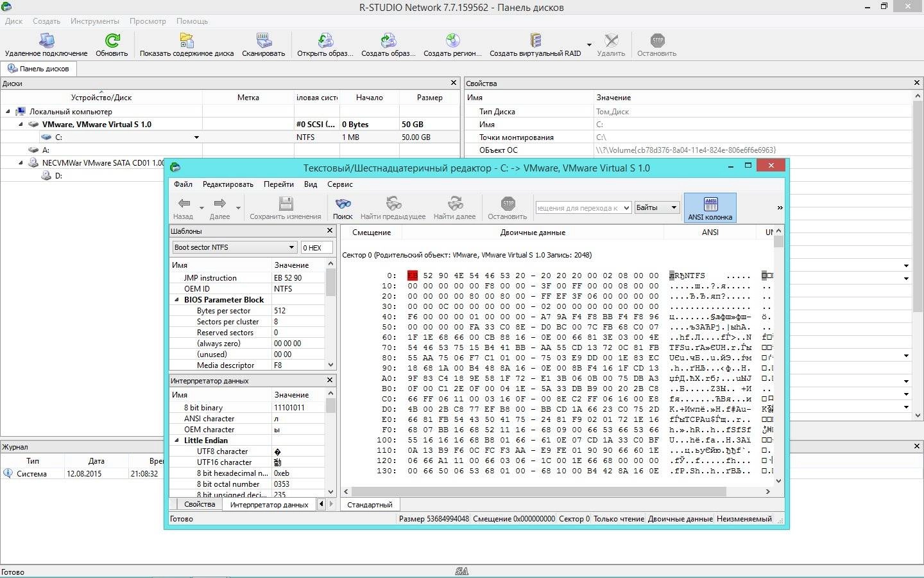Toggle the ANSI колонка button
Viewport: 924px width, 578px height.
710,208
